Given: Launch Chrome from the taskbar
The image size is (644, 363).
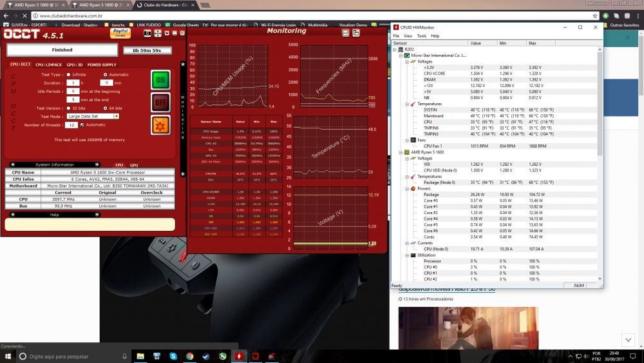Looking at the screenshot, I should pos(189,356).
